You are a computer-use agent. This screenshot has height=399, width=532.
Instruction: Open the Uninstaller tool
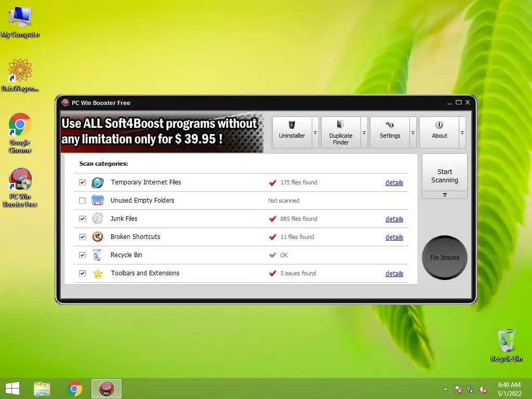[x=292, y=132]
